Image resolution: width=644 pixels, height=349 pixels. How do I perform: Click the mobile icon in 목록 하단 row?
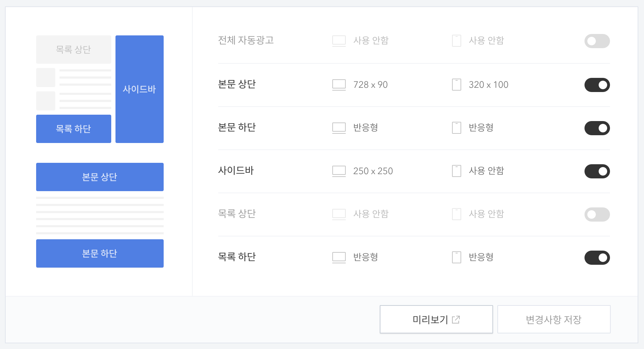[456, 258]
